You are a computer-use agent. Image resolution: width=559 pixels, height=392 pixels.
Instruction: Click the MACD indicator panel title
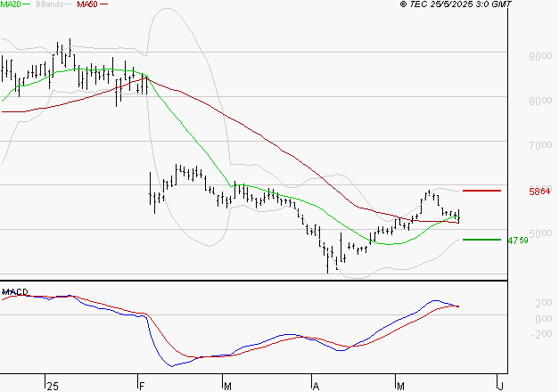point(15,292)
